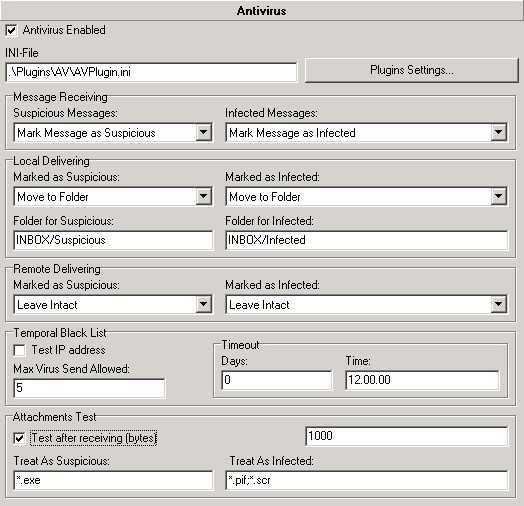This screenshot has width=524, height=506.
Task: Open the Infected Messages dropdown
Action: tap(367, 133)
